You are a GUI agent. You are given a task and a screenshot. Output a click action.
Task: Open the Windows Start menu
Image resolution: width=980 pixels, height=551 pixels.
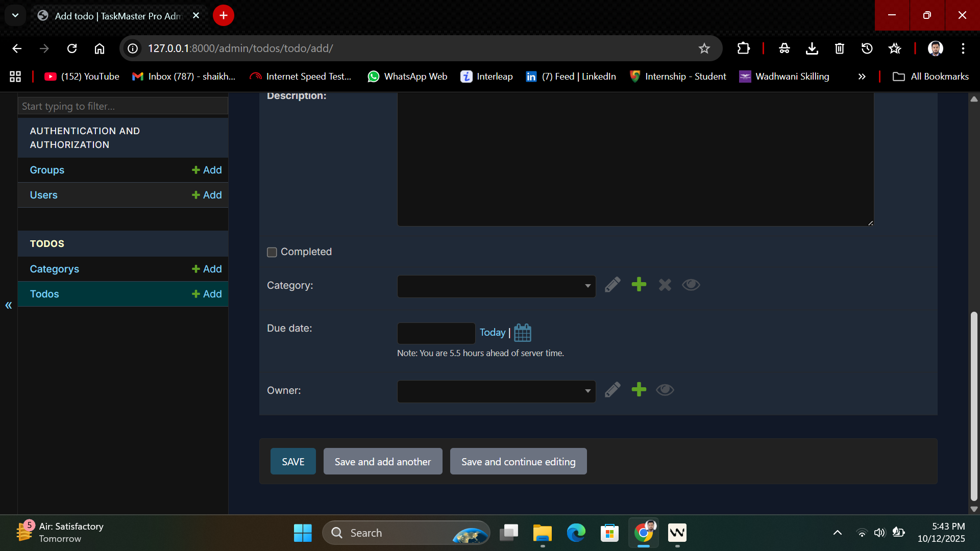[x=303, y=533]
